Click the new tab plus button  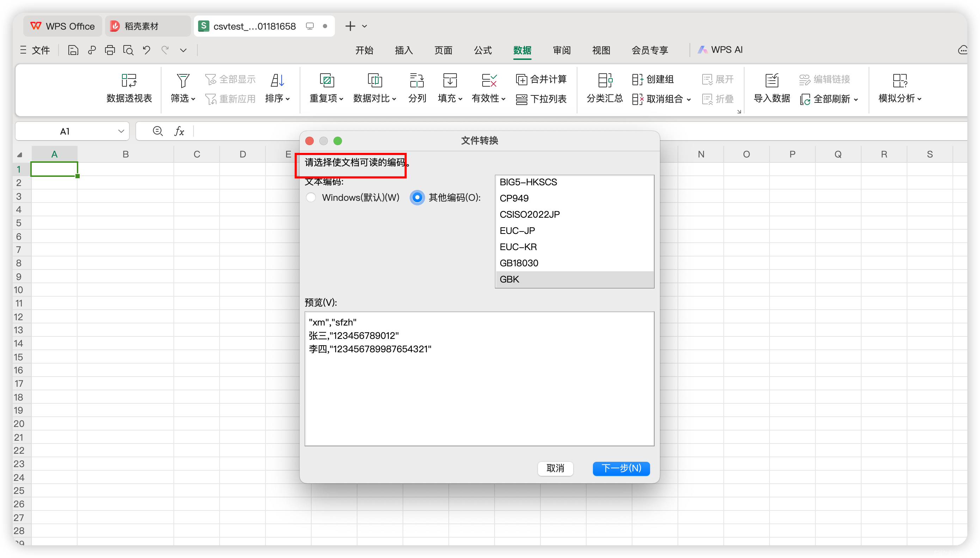(x=350, y=26)
